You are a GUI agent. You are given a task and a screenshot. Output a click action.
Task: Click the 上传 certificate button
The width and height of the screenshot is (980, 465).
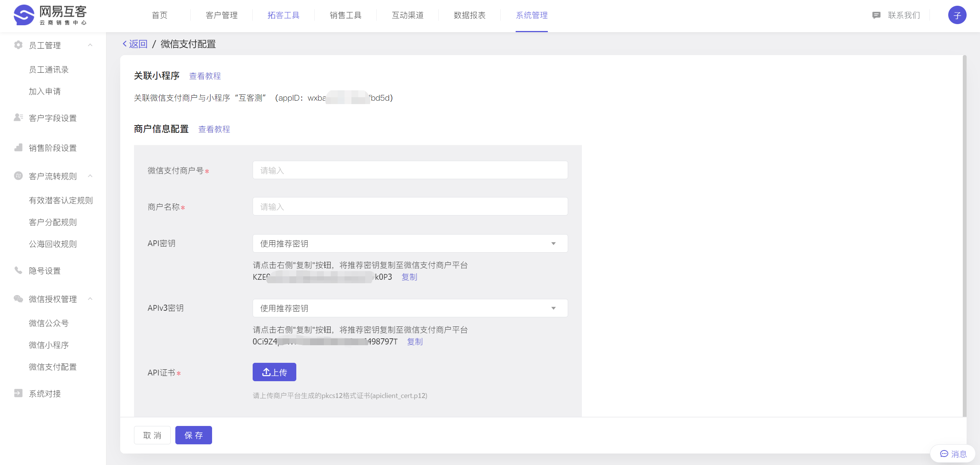pos(274,372)
